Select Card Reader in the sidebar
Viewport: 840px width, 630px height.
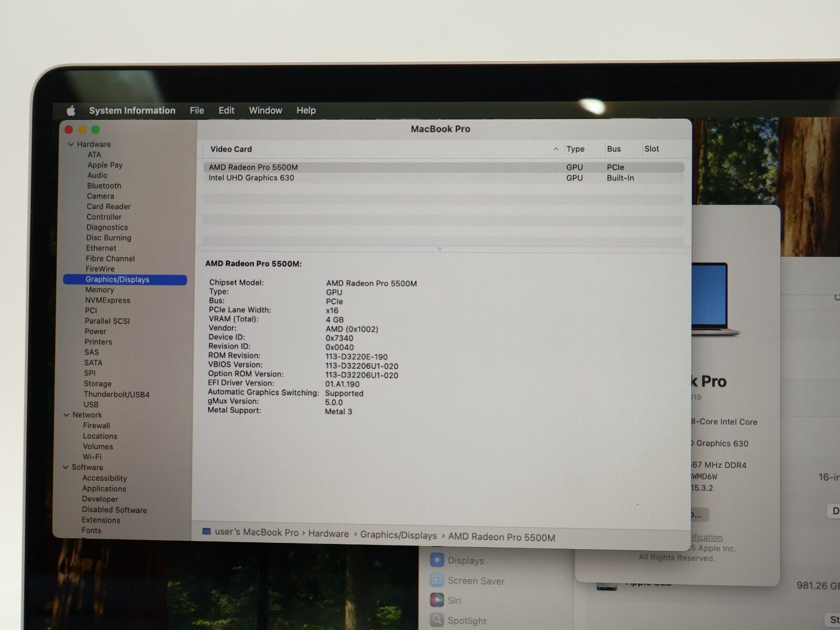click(x=109, y=207)
